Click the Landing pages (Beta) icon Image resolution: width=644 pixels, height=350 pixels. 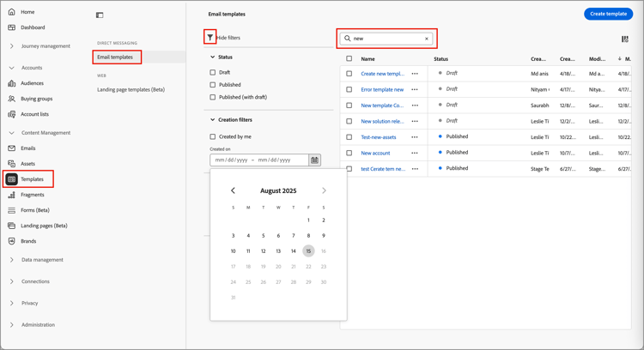[11, 226]
